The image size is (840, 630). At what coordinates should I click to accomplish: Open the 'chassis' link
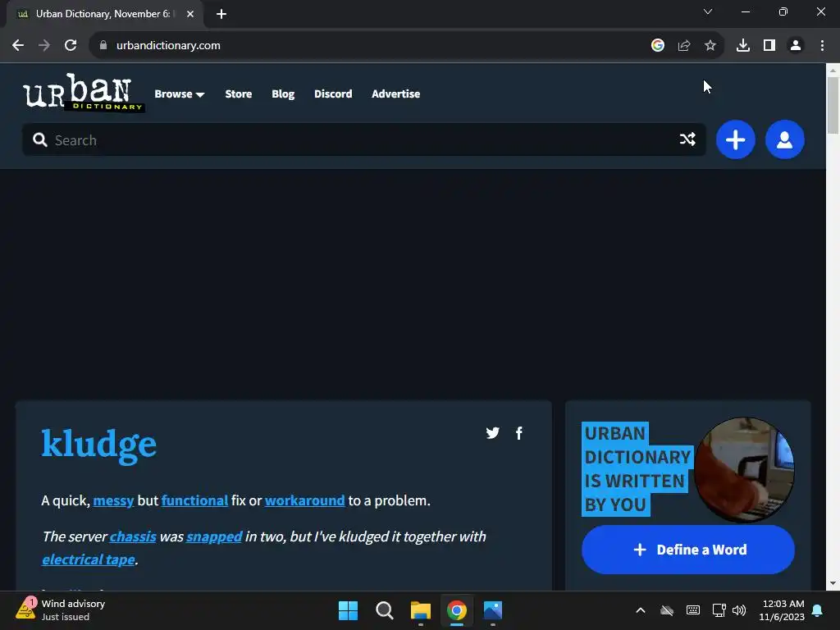click(133, 536)
